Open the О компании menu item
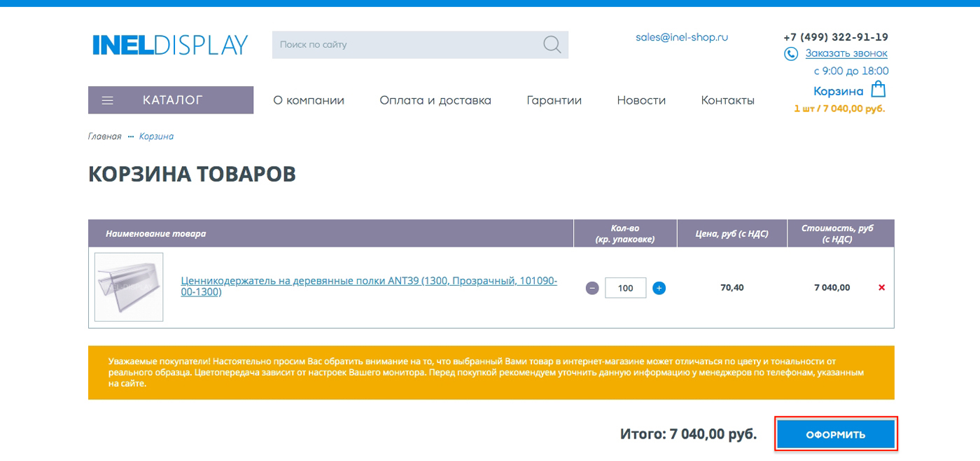 pos(309,100)
